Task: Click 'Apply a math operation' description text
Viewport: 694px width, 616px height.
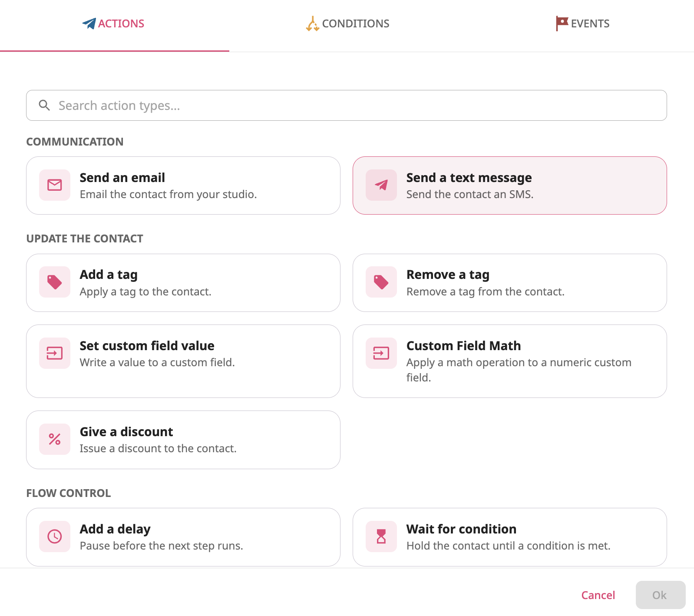Action: point(519,370)
